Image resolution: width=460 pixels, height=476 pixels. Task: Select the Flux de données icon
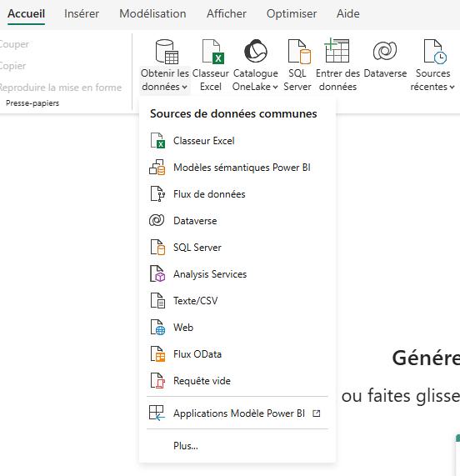tap(157, 194)
